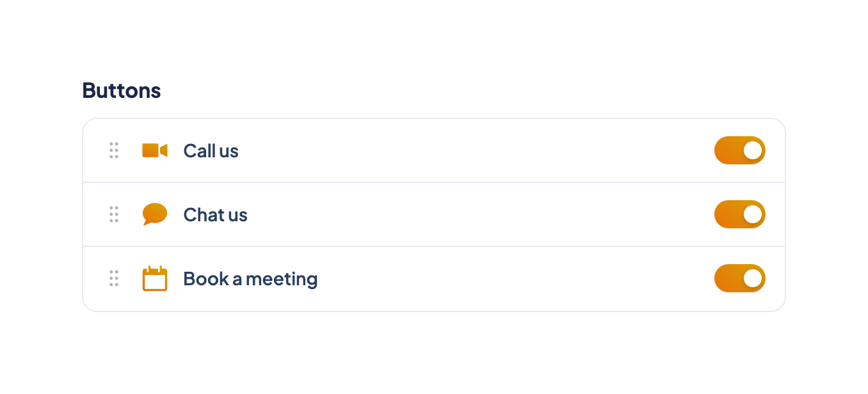
Task: Select the Book a meeting label
Action: pos(250,279)
